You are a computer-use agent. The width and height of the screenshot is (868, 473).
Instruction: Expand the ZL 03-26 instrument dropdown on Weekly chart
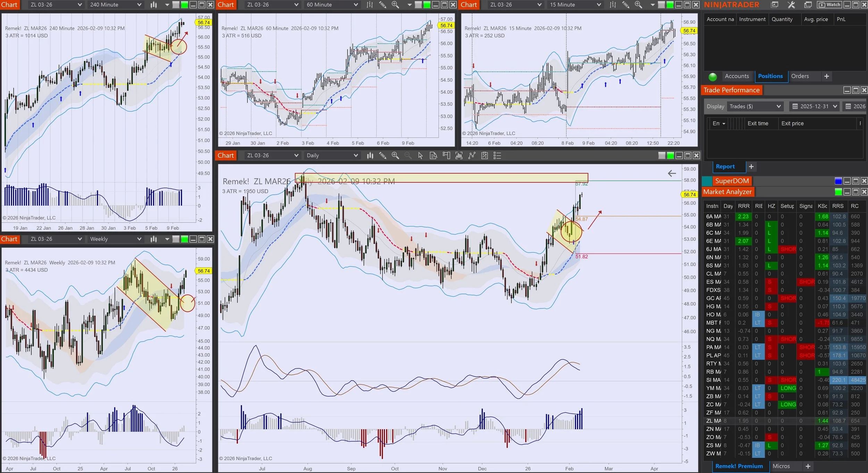click(x=80, y=239)
